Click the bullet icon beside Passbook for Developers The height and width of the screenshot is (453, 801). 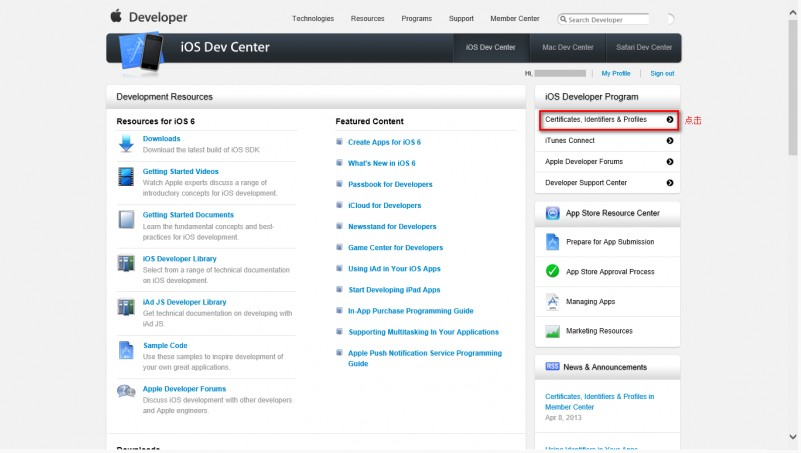point(339,184)
